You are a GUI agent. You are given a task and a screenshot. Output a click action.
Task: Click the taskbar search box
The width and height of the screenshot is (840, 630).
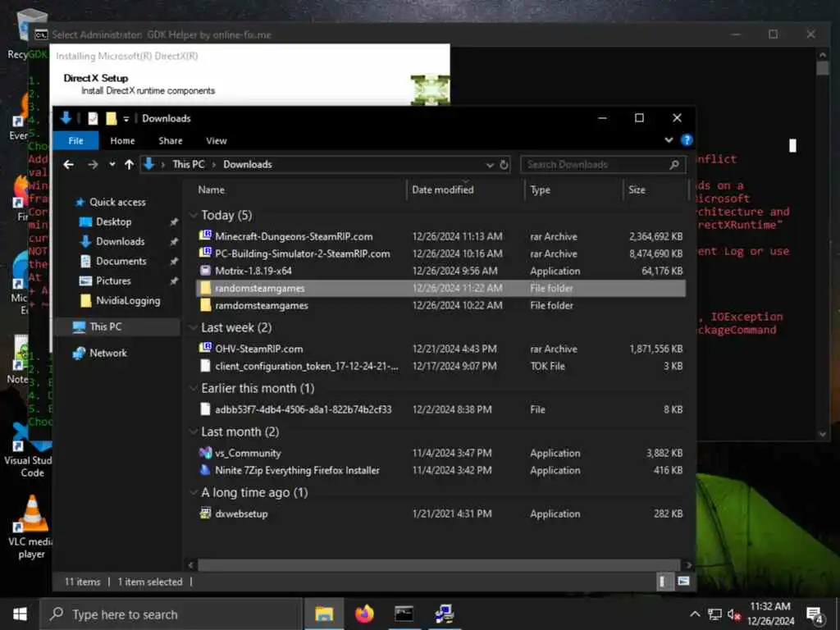pos(171,614)
